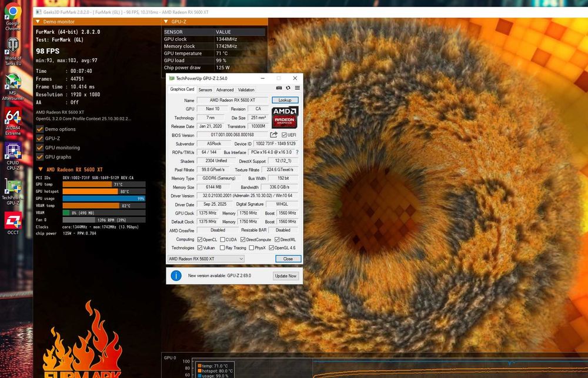Viewport: 588px width, 378px height.
Task: Click the Driver Version field
Action: (x=248, y=196)
